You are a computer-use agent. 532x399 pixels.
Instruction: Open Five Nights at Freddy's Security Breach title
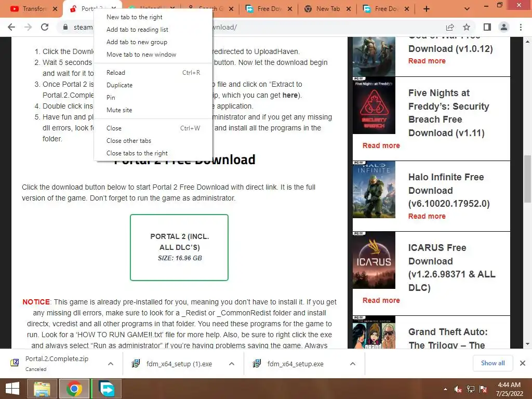(448, 113)
